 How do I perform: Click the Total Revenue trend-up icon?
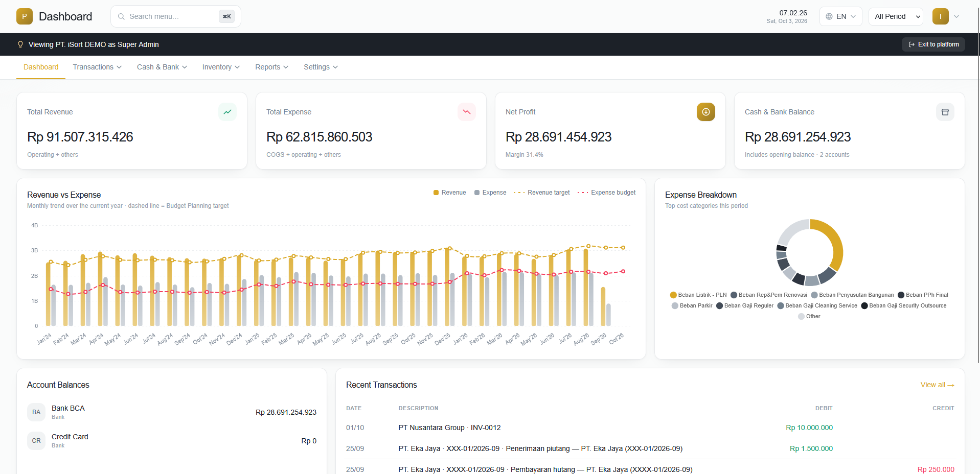click(227, 112)
